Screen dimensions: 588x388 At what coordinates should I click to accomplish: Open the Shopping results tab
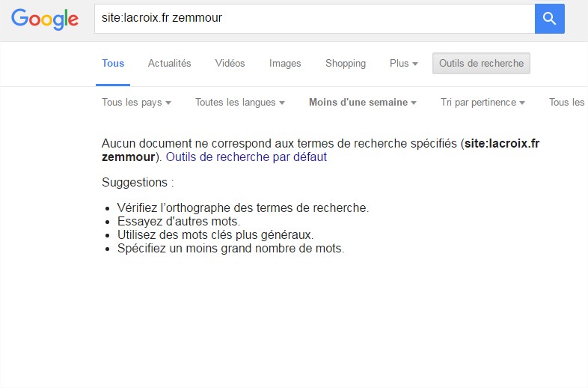click(x=346, y=64)
